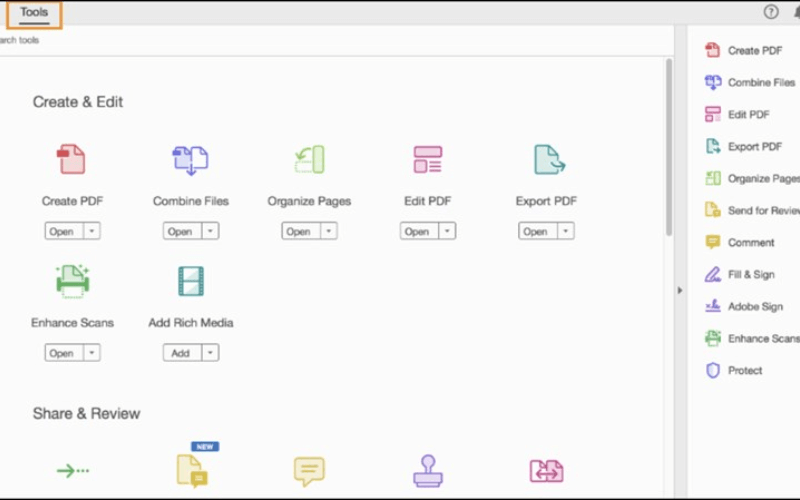Click the Edit PDF tool icon
This screenshot has height=500, width=800.
click(x=428, y=159)
